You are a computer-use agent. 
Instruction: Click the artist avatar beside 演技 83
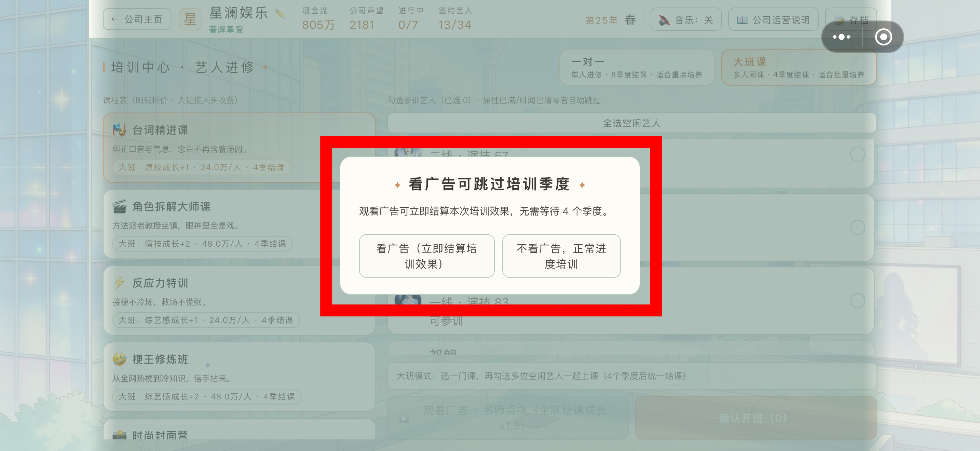point(408,300)
